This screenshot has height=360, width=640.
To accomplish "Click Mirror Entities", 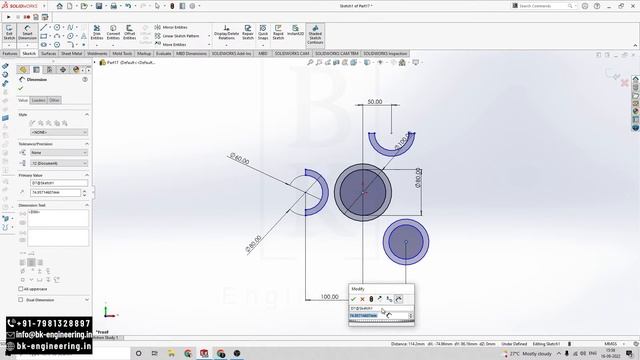I will 171,27.
